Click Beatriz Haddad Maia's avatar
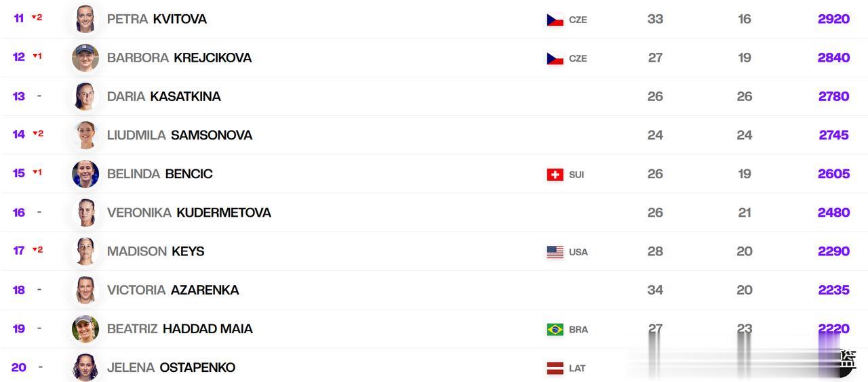 coord(85,328)
